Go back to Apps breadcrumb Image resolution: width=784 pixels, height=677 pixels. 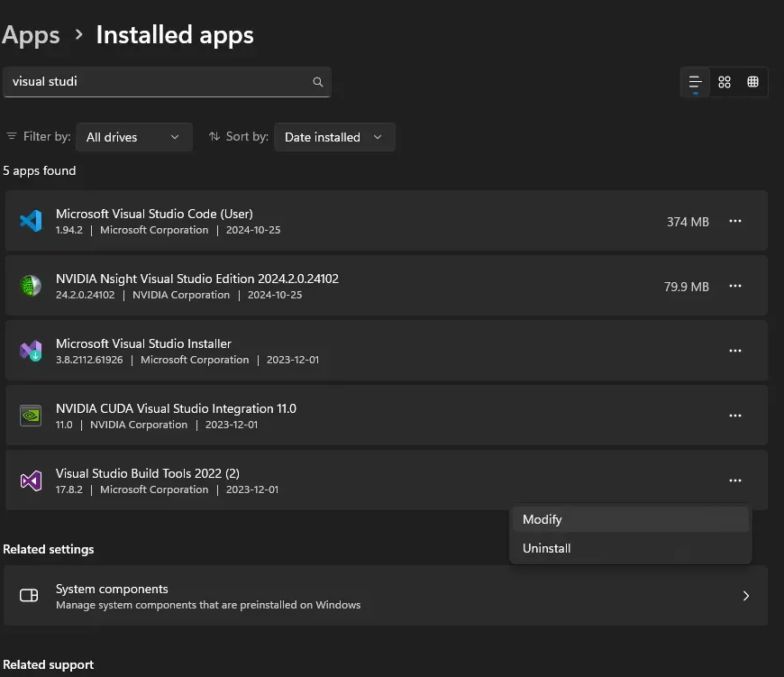31,35
